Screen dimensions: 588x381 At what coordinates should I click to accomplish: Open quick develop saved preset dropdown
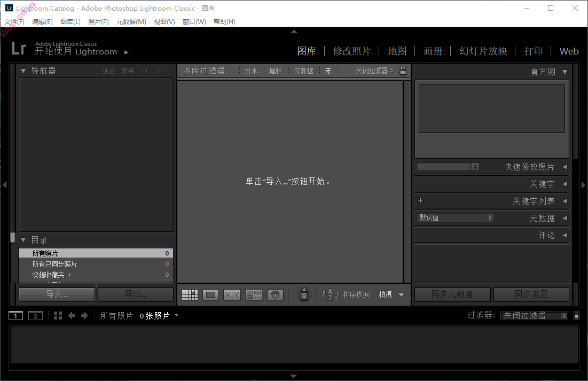[x=448, y=167]
